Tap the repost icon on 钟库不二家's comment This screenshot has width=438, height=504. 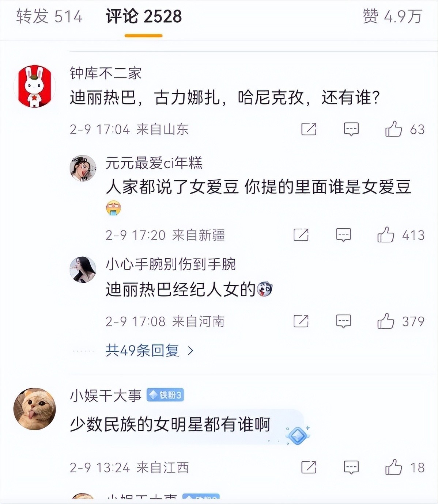pyautogui.click(x=309, y=129)
